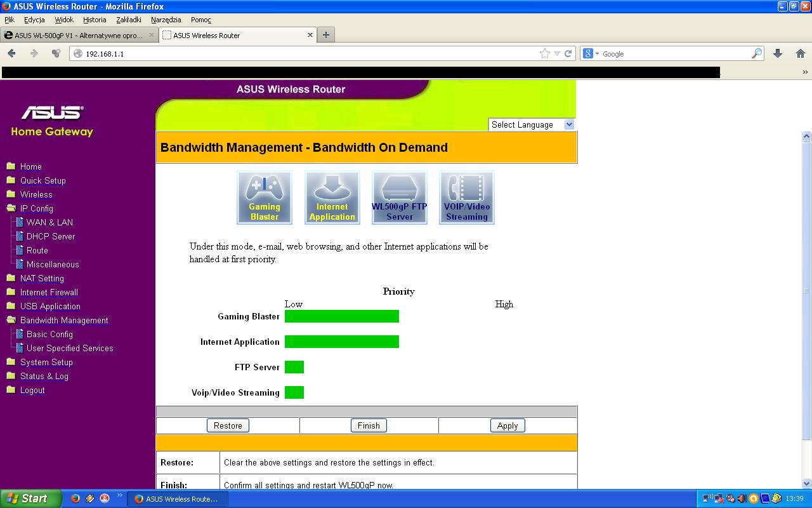Open the Zakładki menu

[129, 20]
